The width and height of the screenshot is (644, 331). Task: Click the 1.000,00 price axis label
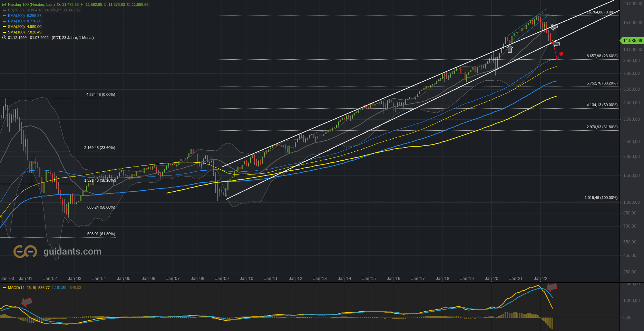[631, 202]
